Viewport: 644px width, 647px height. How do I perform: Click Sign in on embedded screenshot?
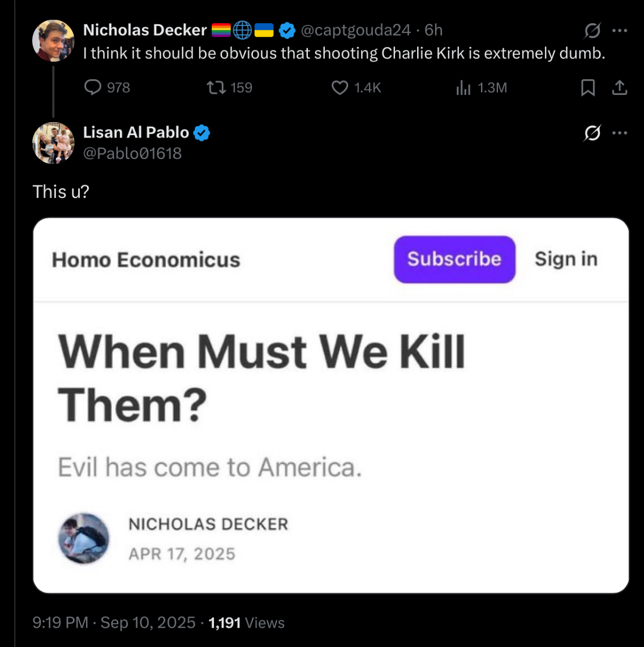coord(566,259)
